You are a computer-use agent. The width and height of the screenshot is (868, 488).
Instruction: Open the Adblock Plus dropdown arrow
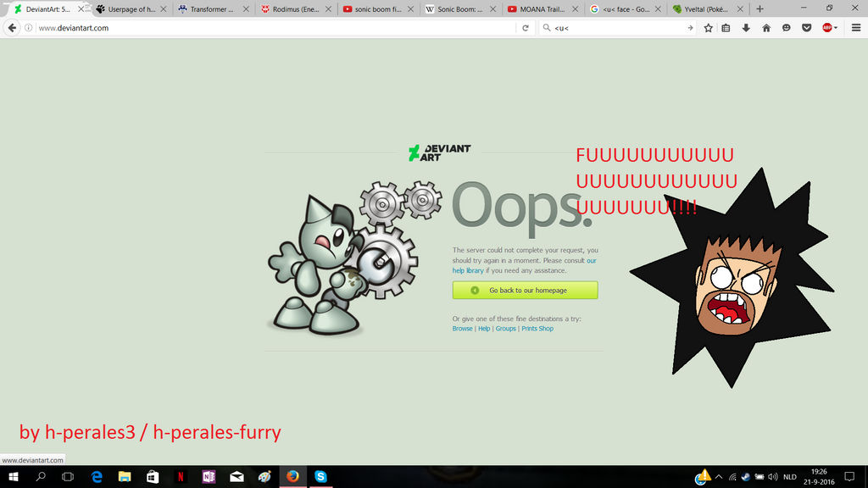coord(837,27)
